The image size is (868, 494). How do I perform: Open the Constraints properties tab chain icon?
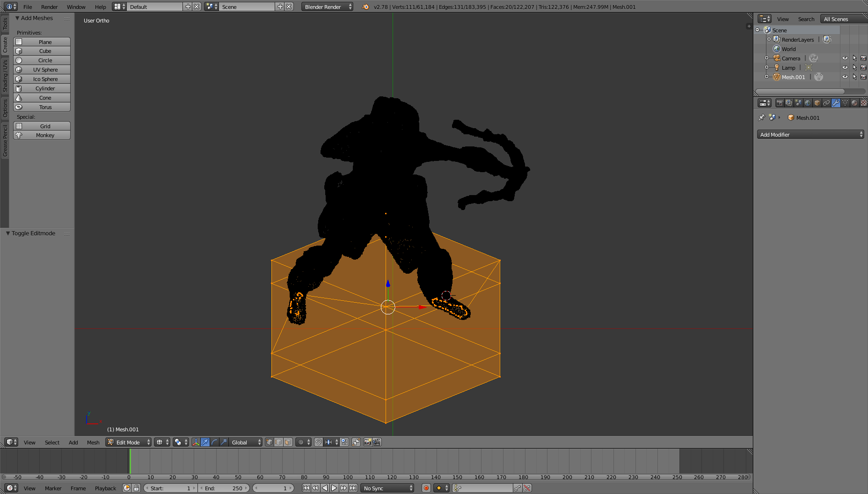(x=826, y=103)
